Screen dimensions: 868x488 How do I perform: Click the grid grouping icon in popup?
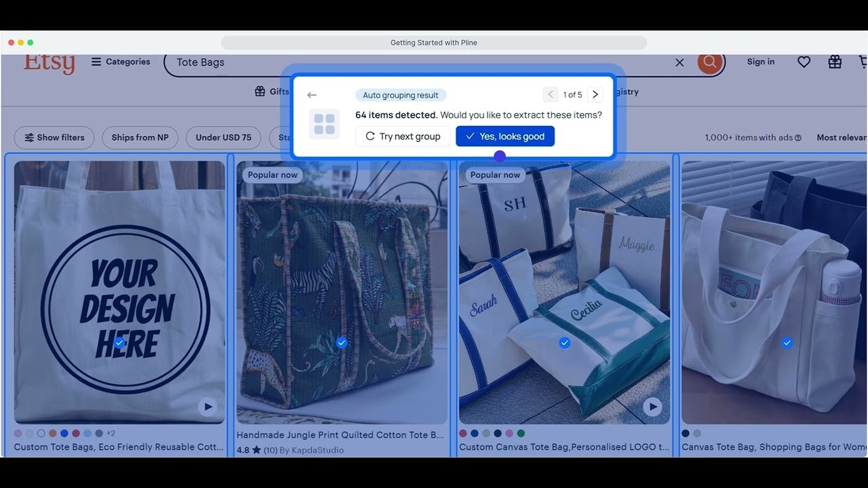324,124
